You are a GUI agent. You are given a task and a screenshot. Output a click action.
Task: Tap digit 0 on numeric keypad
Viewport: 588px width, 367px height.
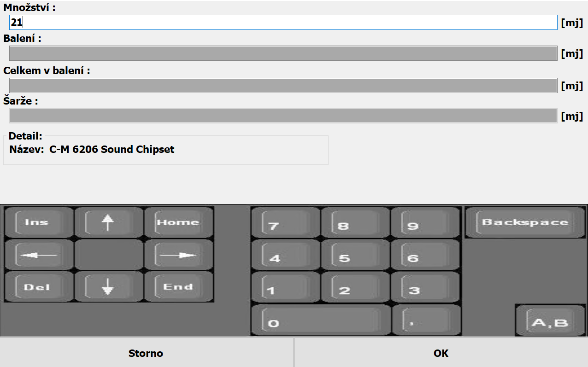[x=321, y=321]
